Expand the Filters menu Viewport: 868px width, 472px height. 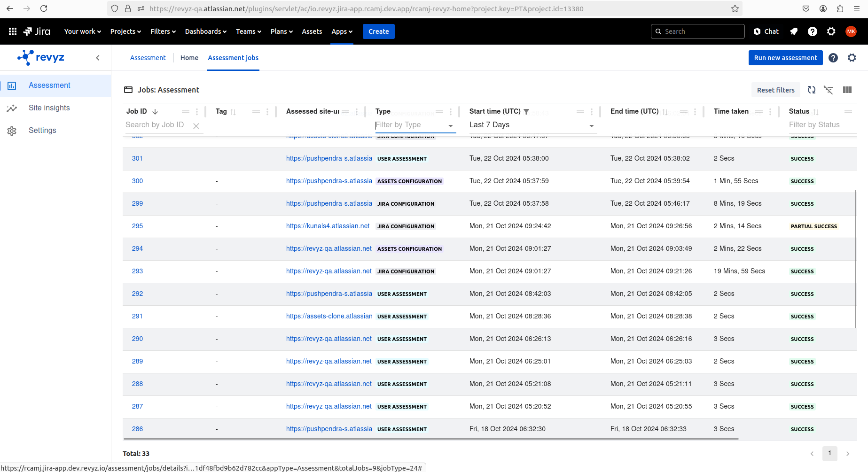pos(163,31)
